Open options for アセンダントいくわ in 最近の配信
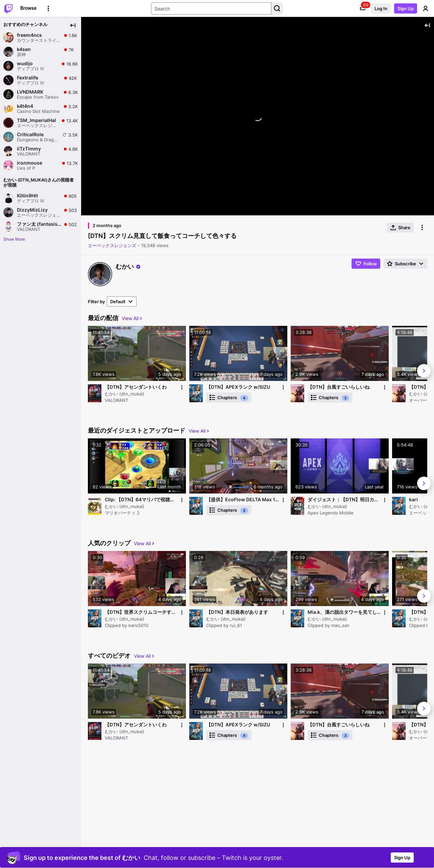 pyautogui.click(x=182, y=387)
